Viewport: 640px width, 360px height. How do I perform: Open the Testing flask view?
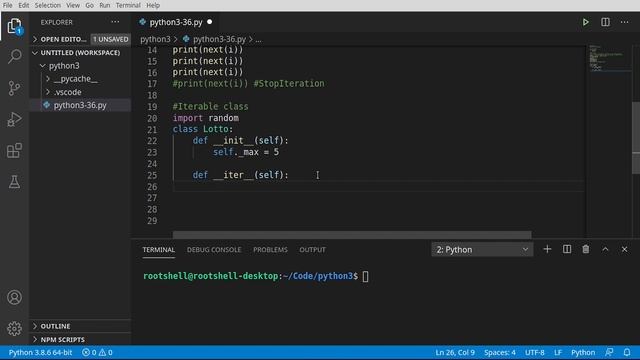coord(14,182)
